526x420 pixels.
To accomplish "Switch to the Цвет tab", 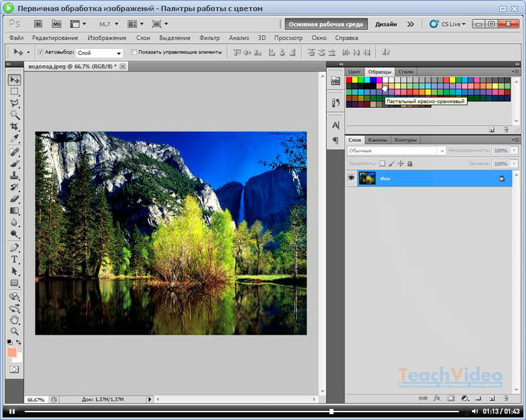I will pos(355,72).
